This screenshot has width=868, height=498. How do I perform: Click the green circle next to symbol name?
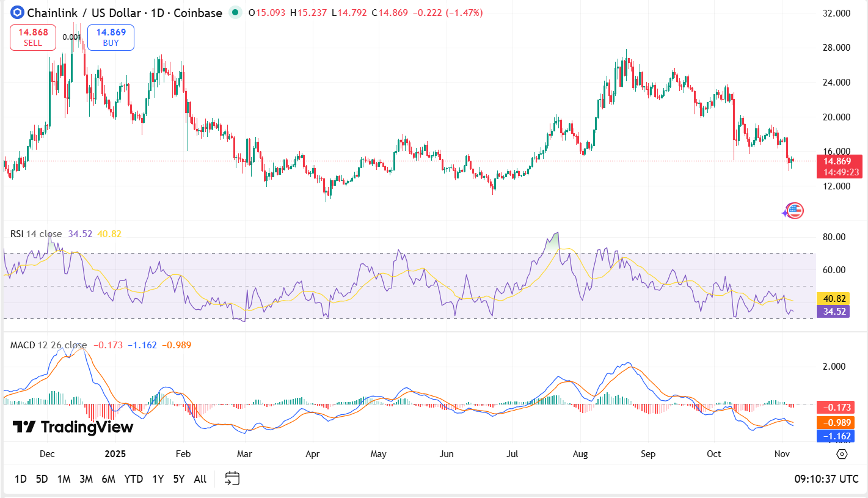tap(235, 12)
